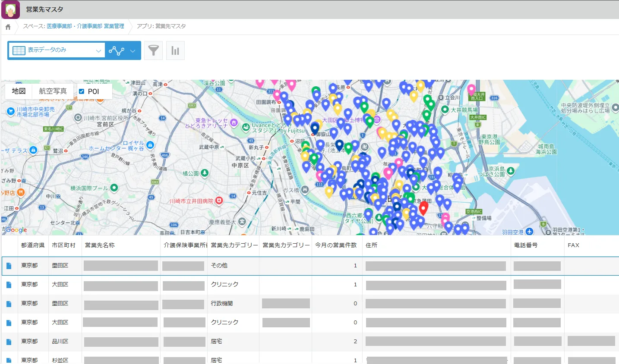
Task: Toggle the POI checkbox on map
Action: 82,91
